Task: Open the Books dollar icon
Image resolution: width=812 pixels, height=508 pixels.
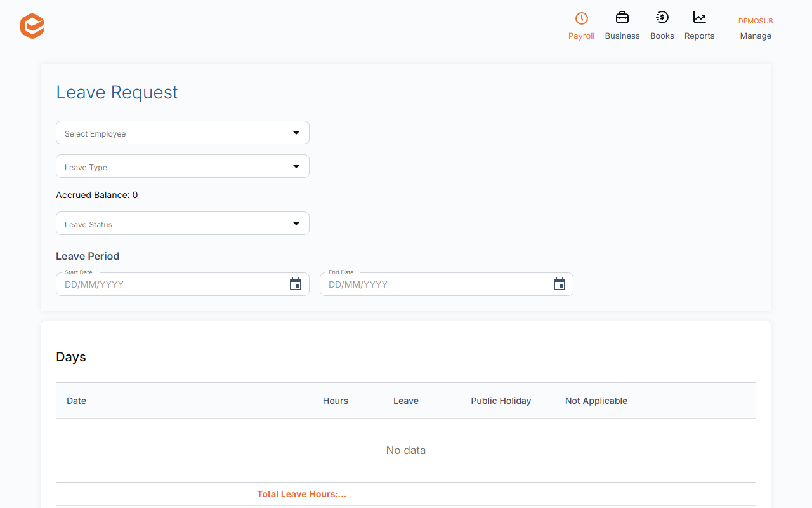Action: 662,18
